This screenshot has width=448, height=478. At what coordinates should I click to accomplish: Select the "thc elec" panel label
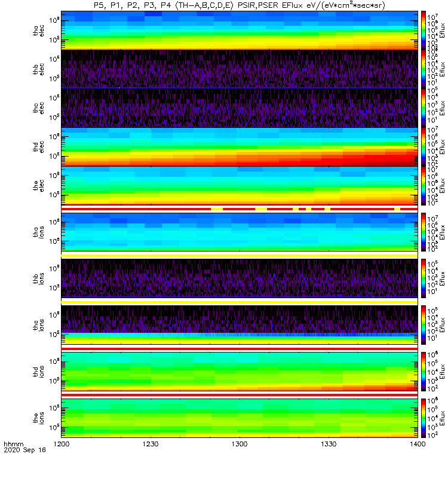[x=38, y=108]
